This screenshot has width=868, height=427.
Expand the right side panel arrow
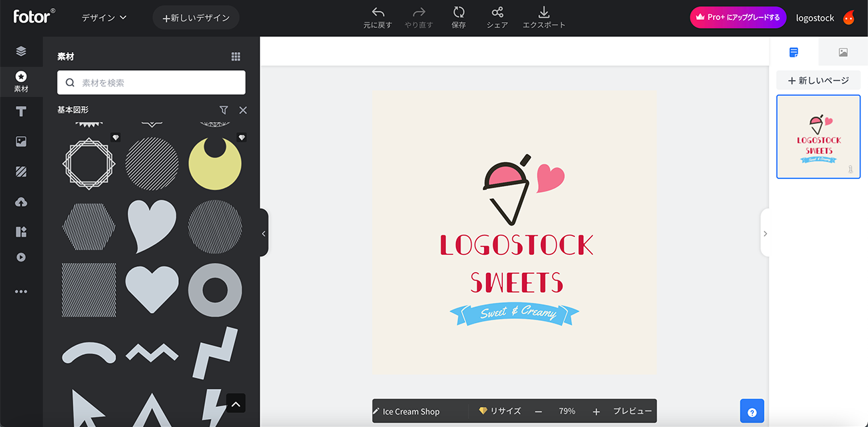pos(765,233)
